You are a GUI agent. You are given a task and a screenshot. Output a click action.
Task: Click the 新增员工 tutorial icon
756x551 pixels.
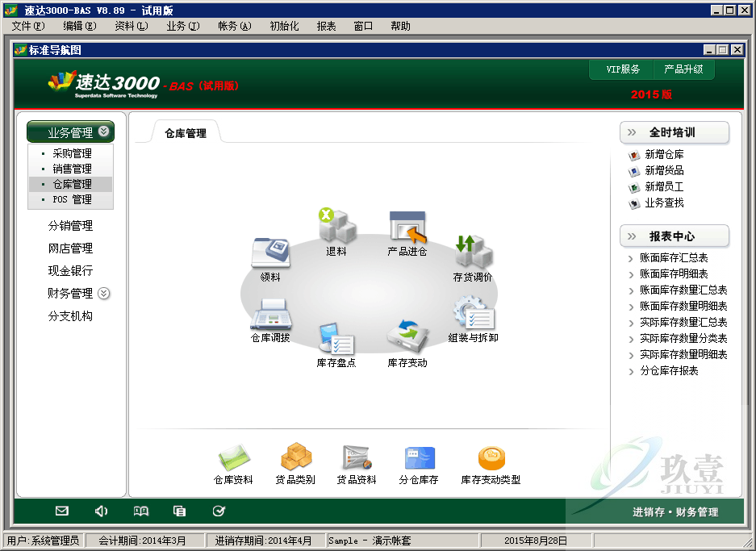click(x=634, y=187)
